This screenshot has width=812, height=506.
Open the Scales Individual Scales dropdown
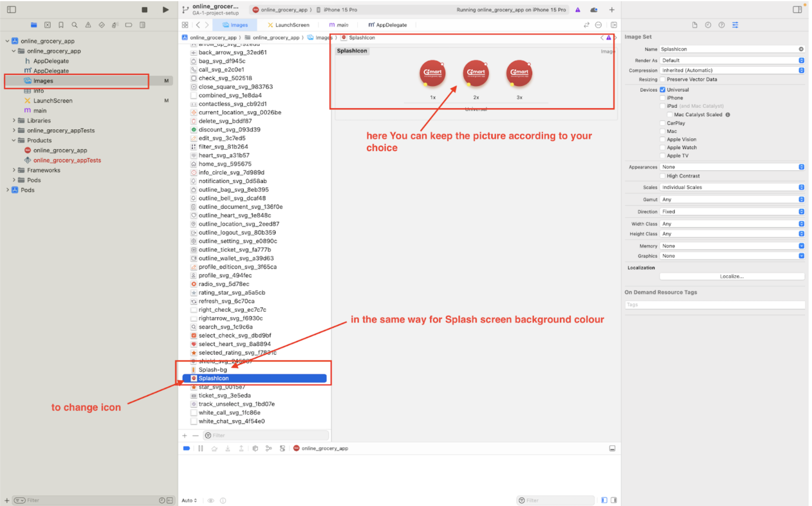pyautogui.click(x=732, y=187)
